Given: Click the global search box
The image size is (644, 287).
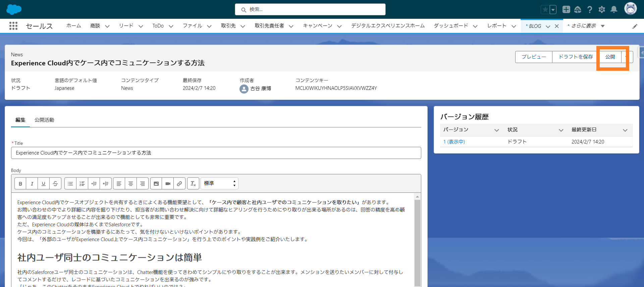Looking at the screenshot, I should point(310,9).
